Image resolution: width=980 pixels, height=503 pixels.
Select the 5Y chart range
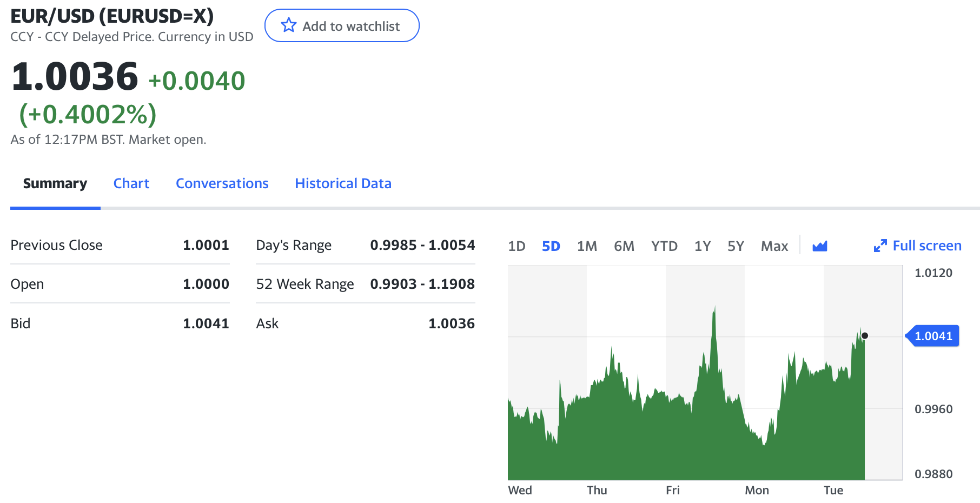[x=736, y=246]
